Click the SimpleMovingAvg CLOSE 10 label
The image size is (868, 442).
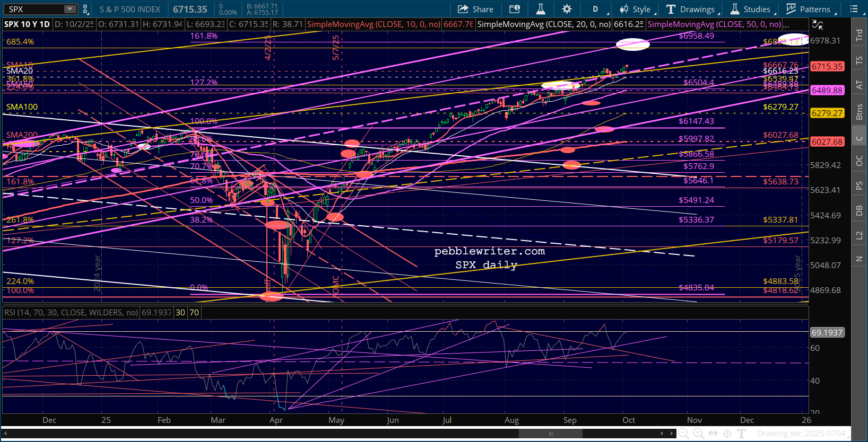point(374,24)
